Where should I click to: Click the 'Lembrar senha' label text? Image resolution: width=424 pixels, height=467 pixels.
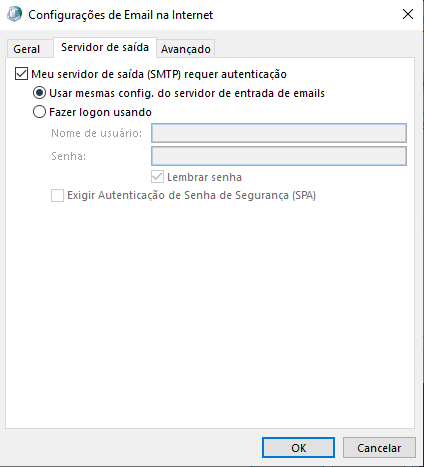(204, 177)
